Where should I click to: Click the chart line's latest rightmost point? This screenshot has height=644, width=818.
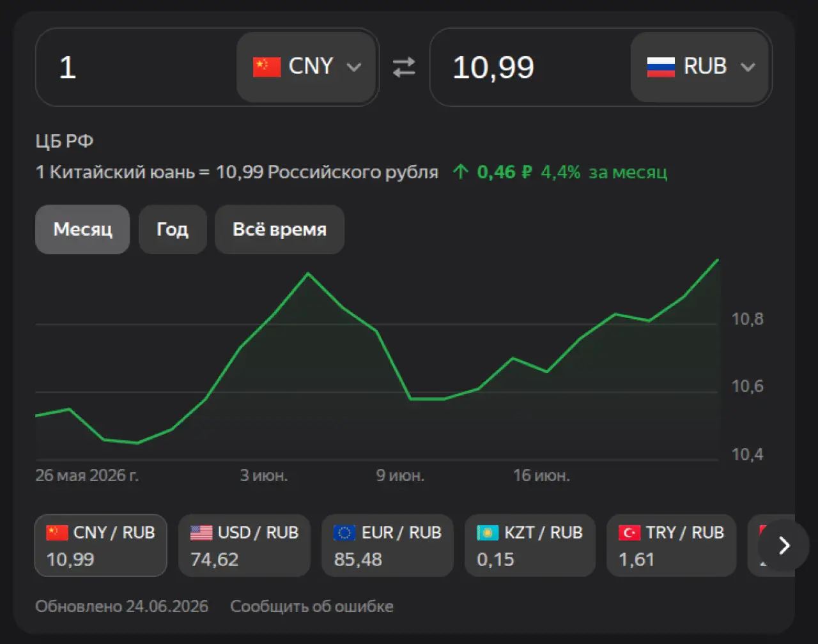[x=718, y=259]
